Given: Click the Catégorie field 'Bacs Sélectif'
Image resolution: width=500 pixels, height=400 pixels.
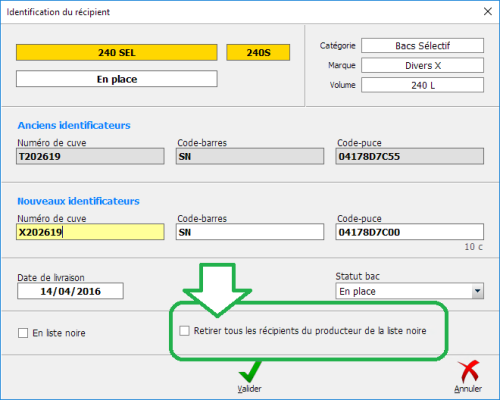Looking at the screenshot, I should click(x=423, y=45).
